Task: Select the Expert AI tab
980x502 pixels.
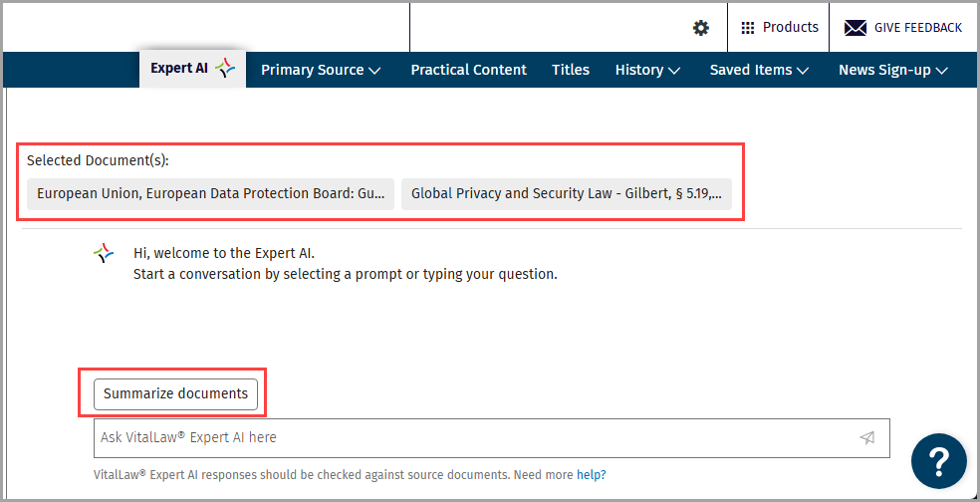Action: tap(192, 69)
